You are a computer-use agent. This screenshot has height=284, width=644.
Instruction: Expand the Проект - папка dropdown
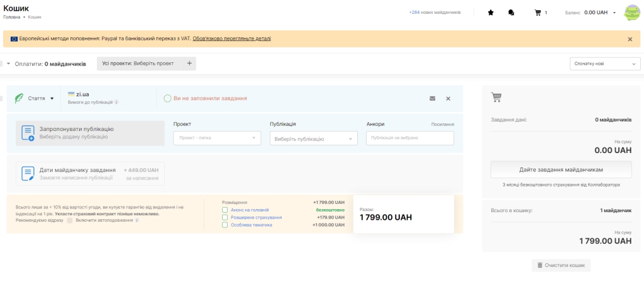pyautogui.click(x=217, y=138)
